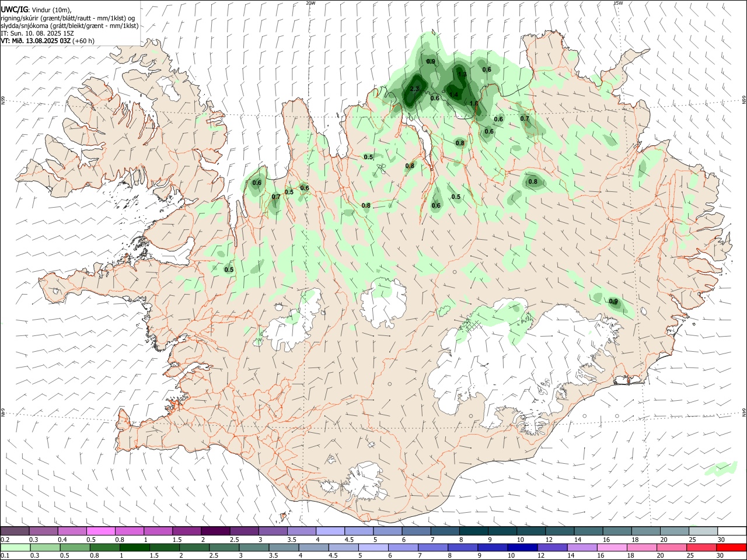
Task: Pick the bright pink 0.5–0.8 swatch in the top legend row
Action: click(101, 531)
